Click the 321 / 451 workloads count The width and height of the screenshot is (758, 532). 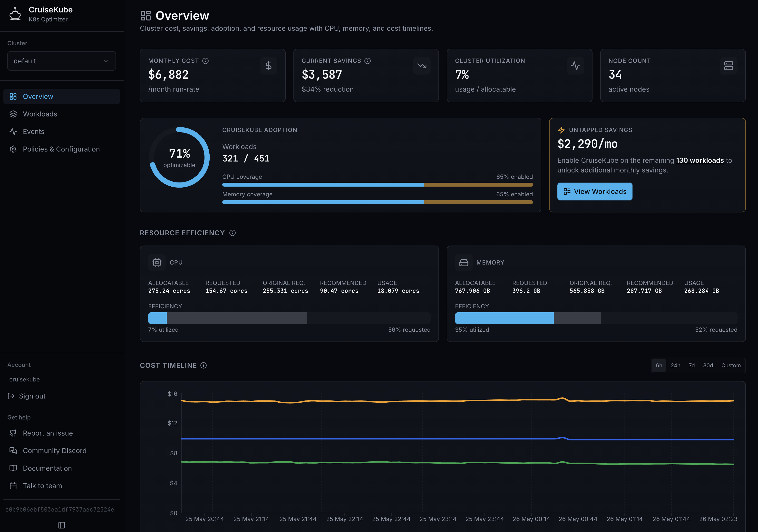(x=246, y=158)
